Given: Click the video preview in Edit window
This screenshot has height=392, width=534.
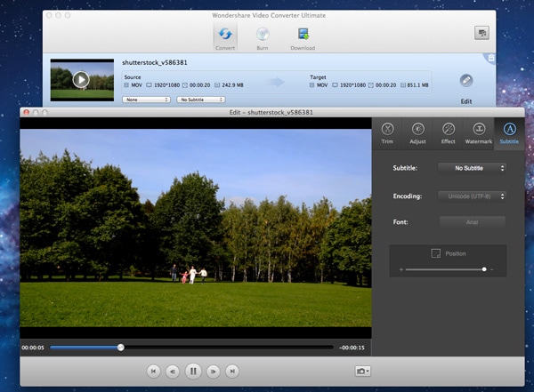Looking at the screenshot, I should point(196,228).
